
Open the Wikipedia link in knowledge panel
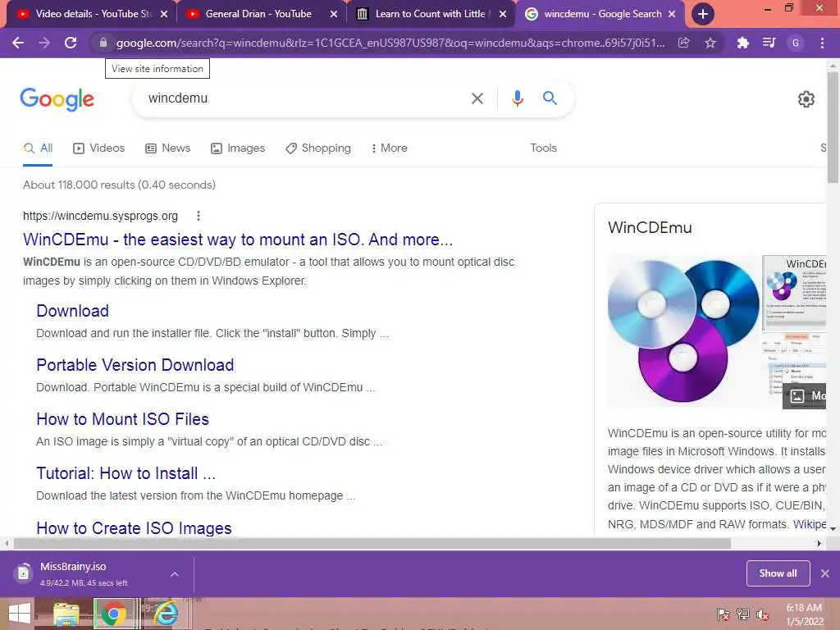click(810, 524)
